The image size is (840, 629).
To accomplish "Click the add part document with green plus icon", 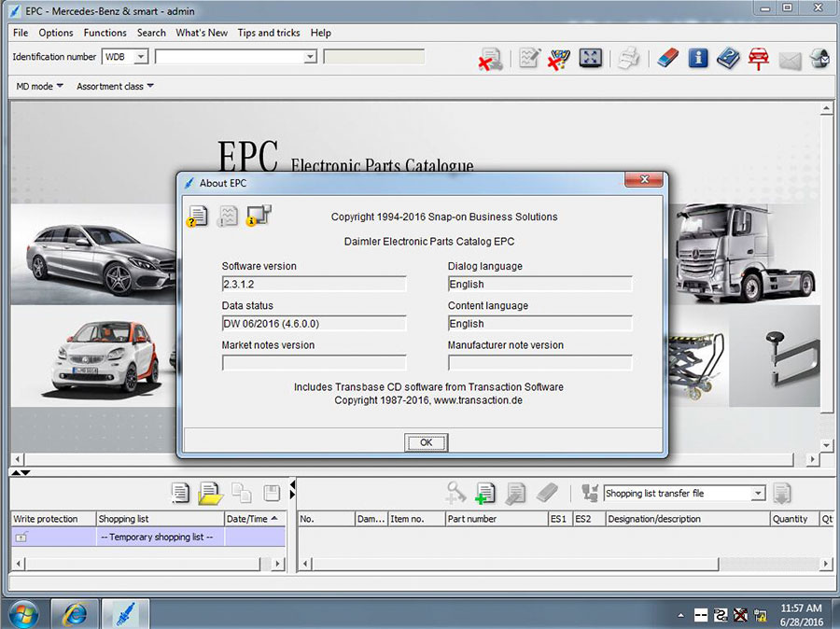I will tap(484, 493).
